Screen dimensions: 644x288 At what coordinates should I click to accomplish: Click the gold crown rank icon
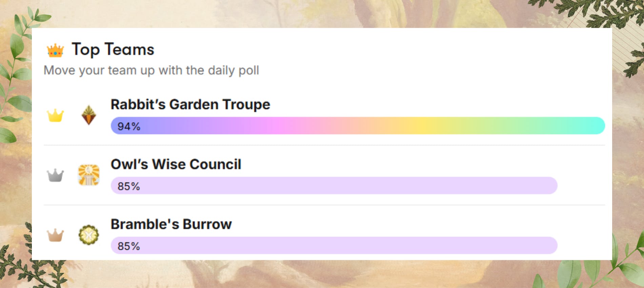point(55,116)
